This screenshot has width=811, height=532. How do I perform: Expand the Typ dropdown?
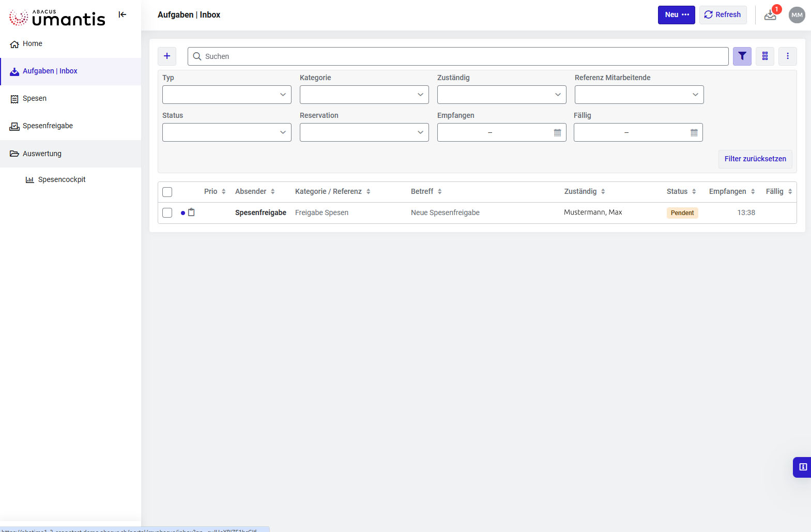pos(227,95)
